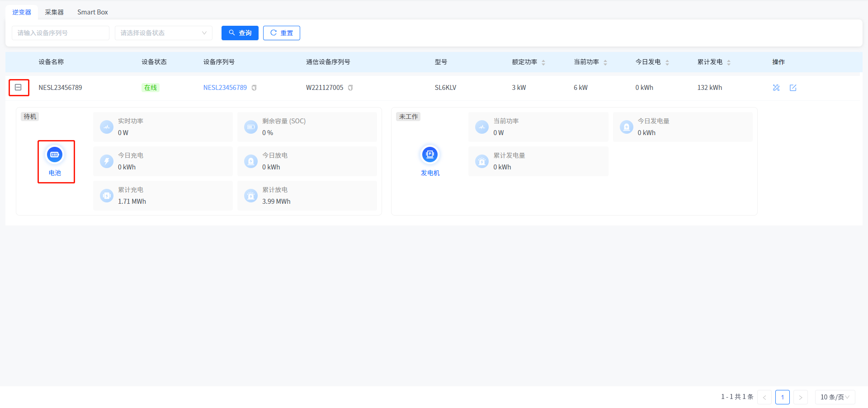The width and height of the screenshot is (868, 408).
Task: Click the generator (发电机) icon
Action: (x=429, y=155)
